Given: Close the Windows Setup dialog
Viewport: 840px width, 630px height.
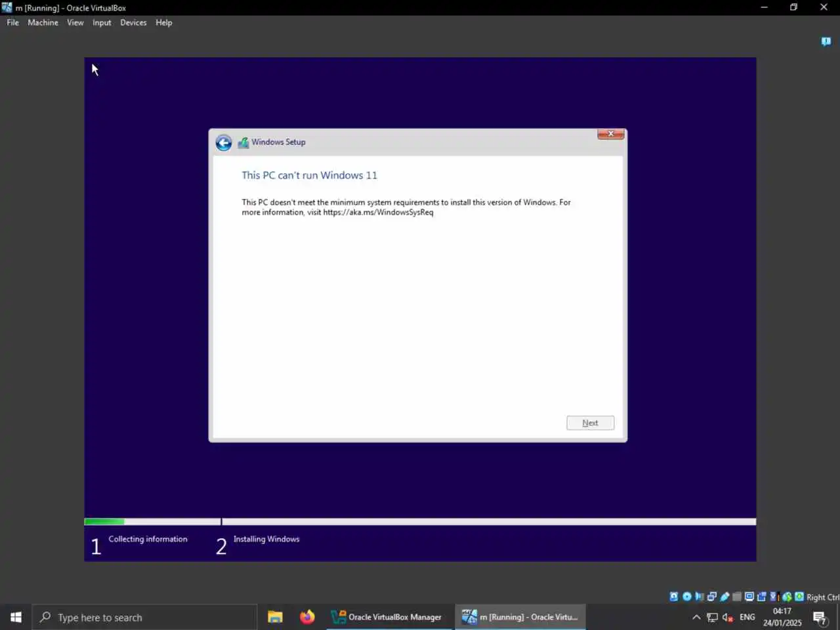Looking at the screenshot, I should (x=610, y=134).
